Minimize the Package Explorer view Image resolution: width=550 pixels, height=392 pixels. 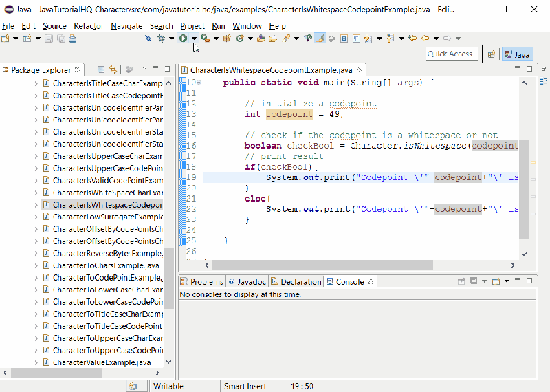coord(156,68)
